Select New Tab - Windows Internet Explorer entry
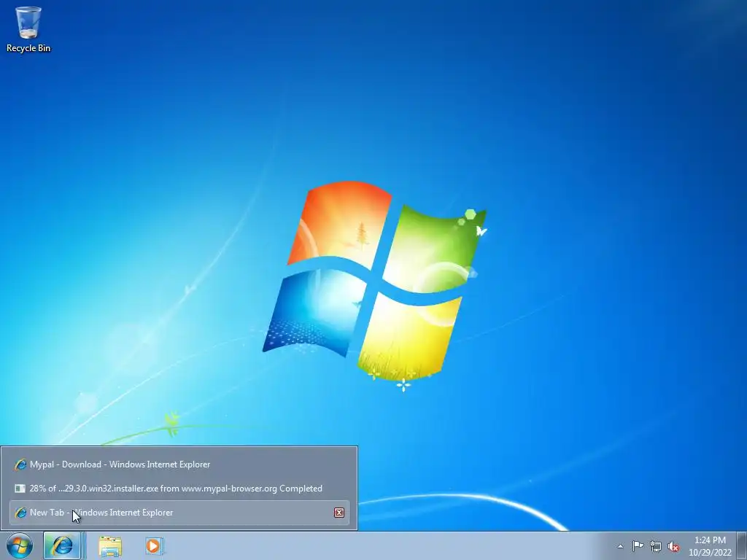747x560 pixels. click(179, 513)
